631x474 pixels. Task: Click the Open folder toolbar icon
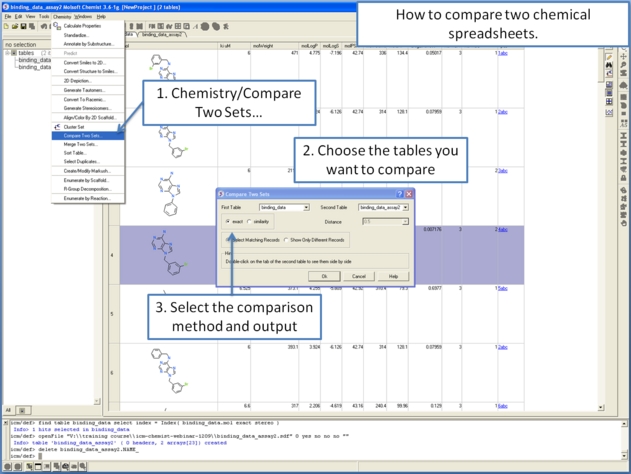click(12, 26)
